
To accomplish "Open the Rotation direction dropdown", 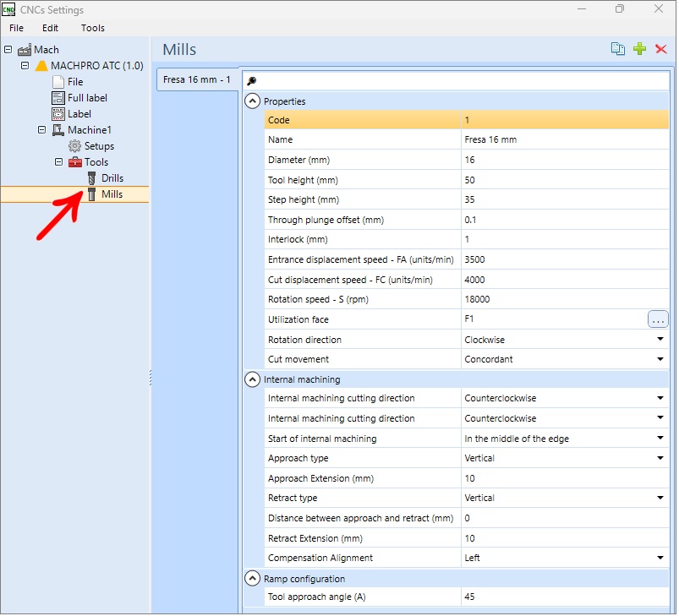I will [x=660, y=339].
